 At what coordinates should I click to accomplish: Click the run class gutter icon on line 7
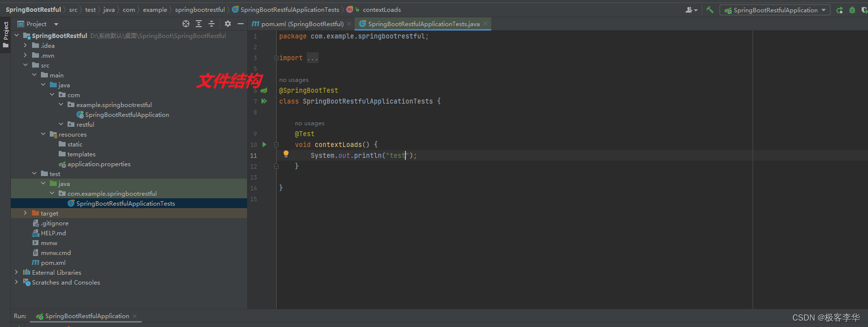click(x=264, y=101)
